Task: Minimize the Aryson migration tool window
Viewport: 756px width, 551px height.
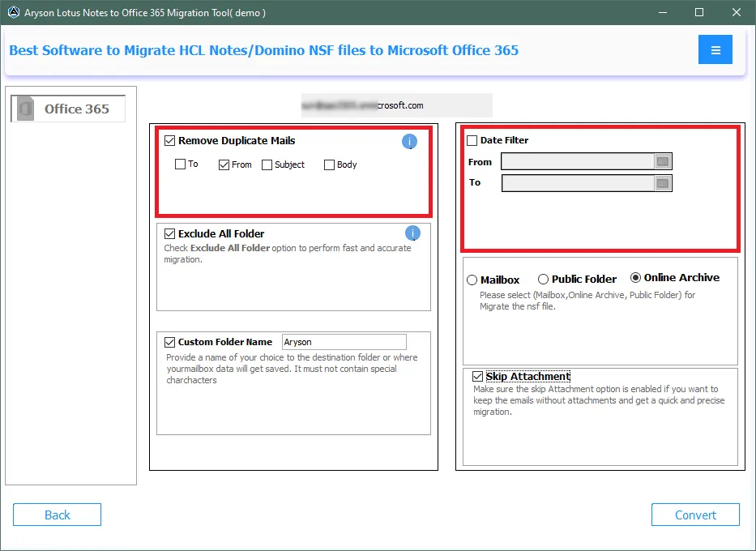Action: click(x=663, y=12)
